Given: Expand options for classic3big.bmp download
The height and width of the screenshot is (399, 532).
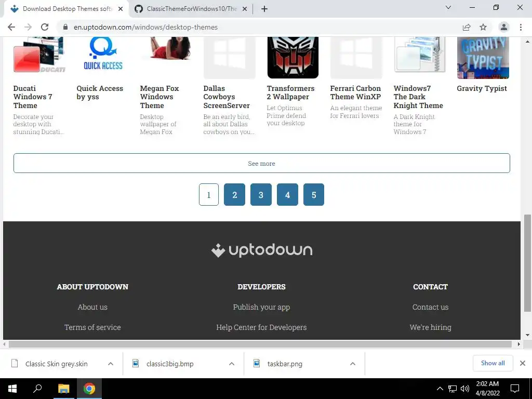Looking at the screenshot, I should pyautogui.click(x=232, y=364).
